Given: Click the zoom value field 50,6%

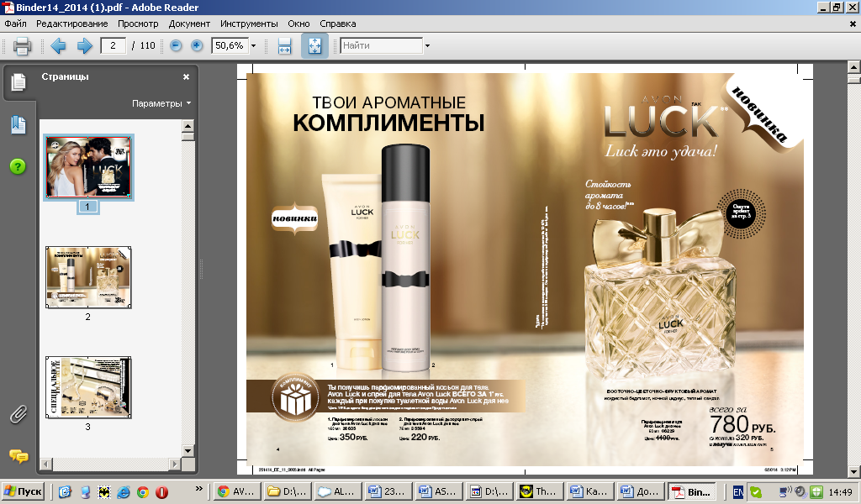Looking at the screenshot, I should [230, 45].
